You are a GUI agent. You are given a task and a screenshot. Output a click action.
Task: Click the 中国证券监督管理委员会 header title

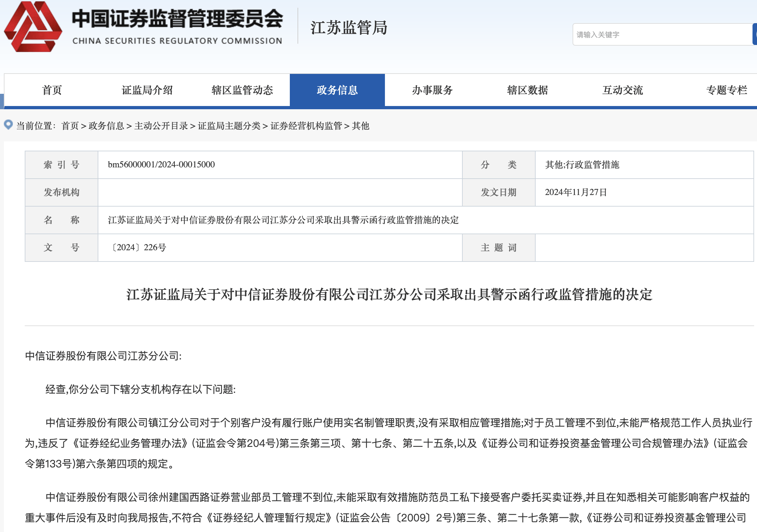(x=177, y=19)
